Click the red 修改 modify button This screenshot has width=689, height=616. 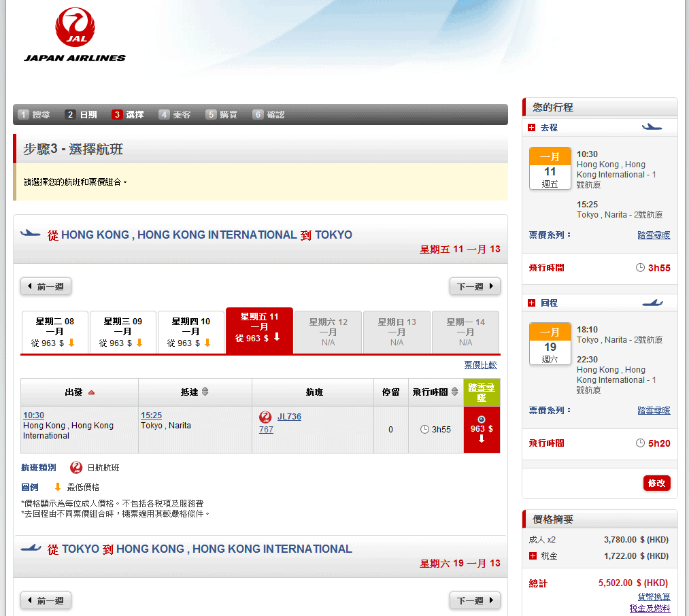point(657,483)
